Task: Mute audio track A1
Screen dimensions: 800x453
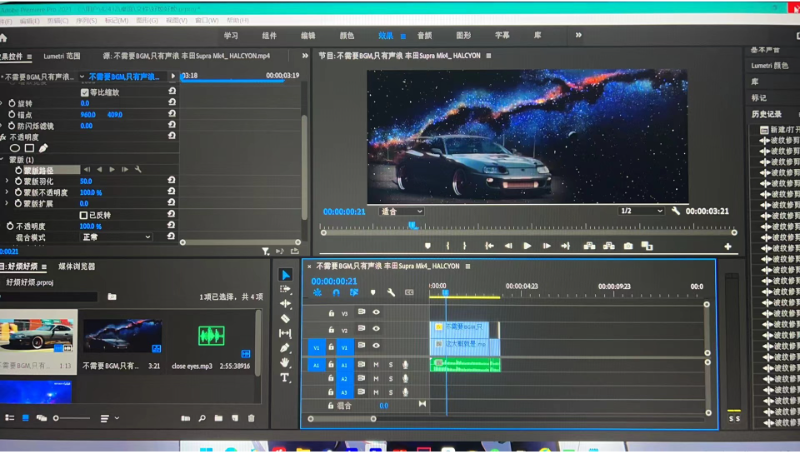Action: pyautogui.click(x=376, y=365)
